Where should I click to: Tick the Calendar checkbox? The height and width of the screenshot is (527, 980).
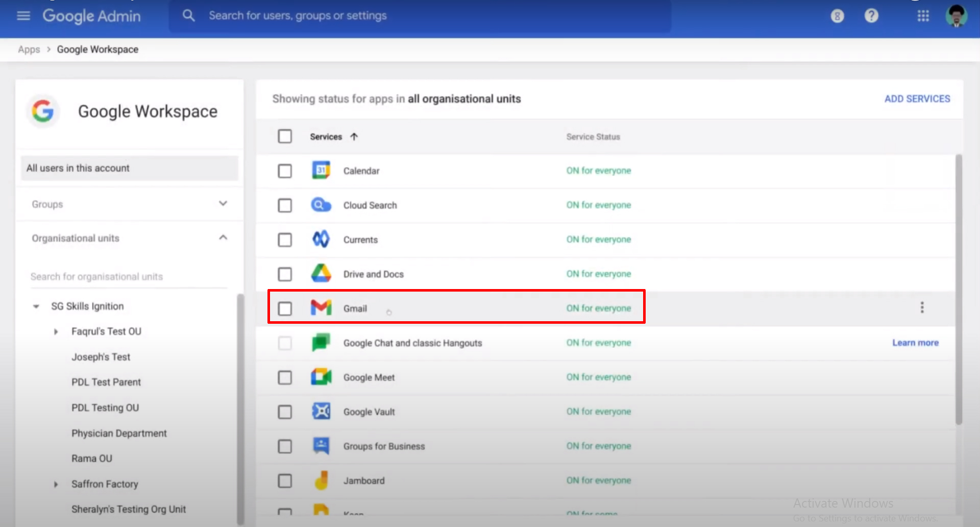tap(285, 171)
